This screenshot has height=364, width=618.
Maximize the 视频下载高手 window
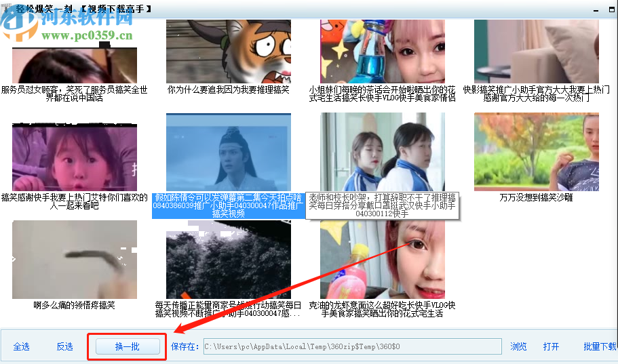[x=612, y=9]
